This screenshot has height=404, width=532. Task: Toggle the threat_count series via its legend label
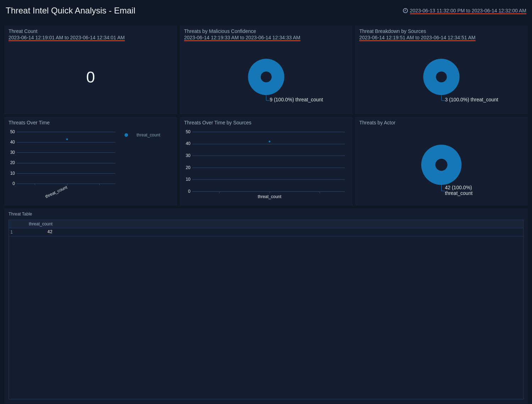[148, 135]
